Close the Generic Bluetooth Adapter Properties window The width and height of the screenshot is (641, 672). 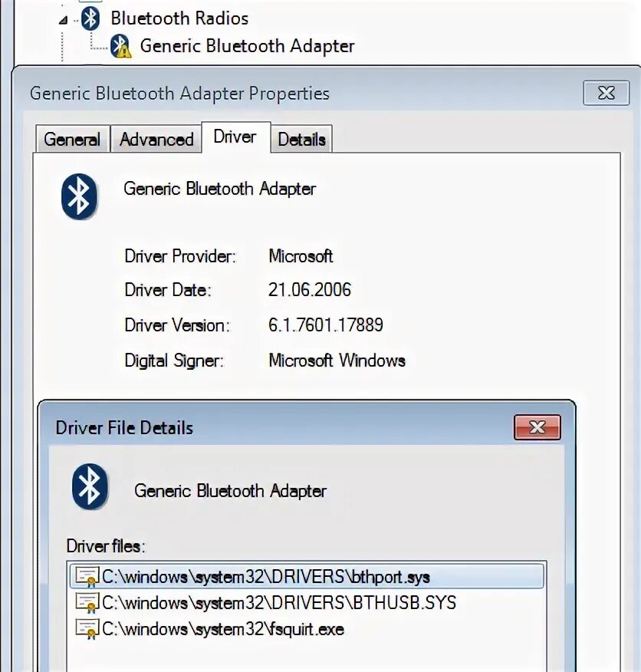(606, 93)
